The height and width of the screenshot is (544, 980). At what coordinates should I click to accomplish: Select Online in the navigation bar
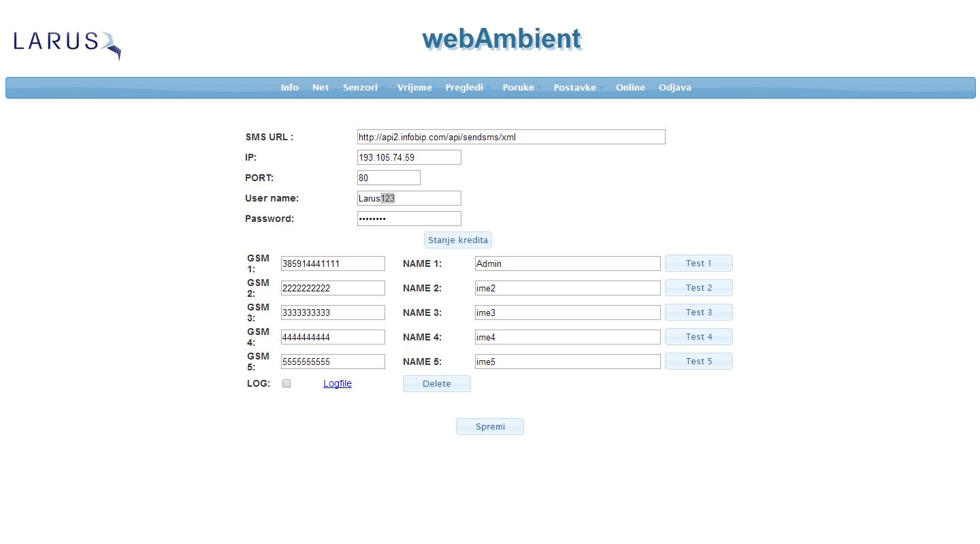coord(630,87)
